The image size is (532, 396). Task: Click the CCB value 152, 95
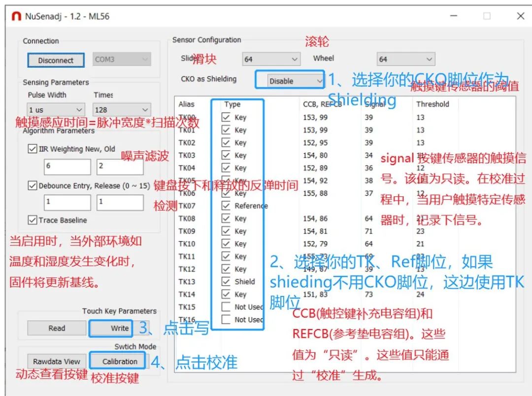(315, 143)
